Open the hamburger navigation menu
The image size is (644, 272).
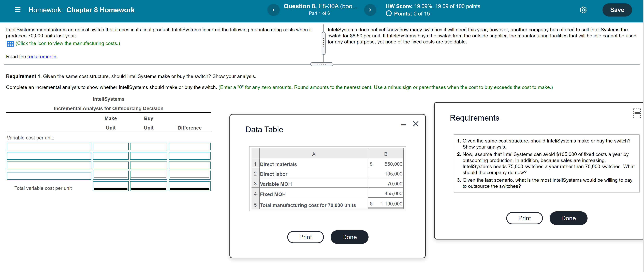click(18, 10)
